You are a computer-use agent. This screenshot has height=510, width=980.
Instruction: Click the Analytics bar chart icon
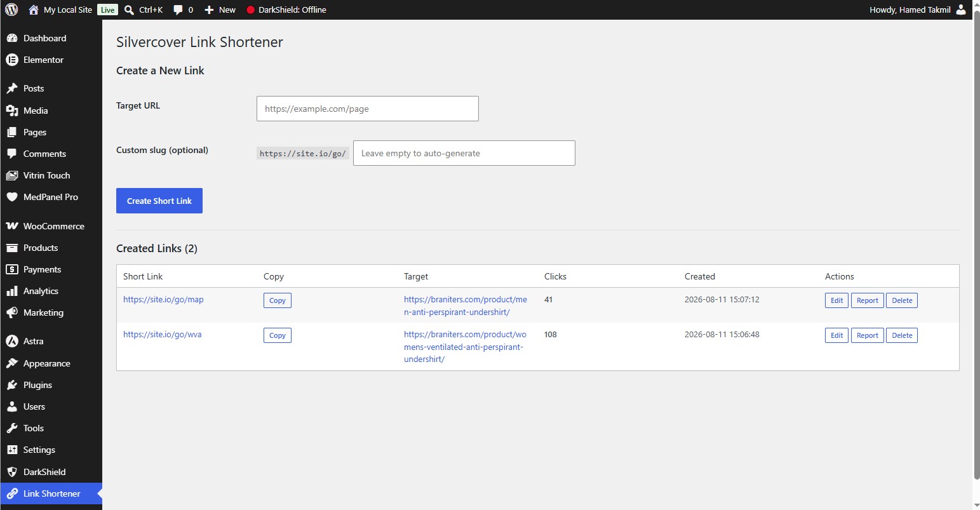[11, 291]
